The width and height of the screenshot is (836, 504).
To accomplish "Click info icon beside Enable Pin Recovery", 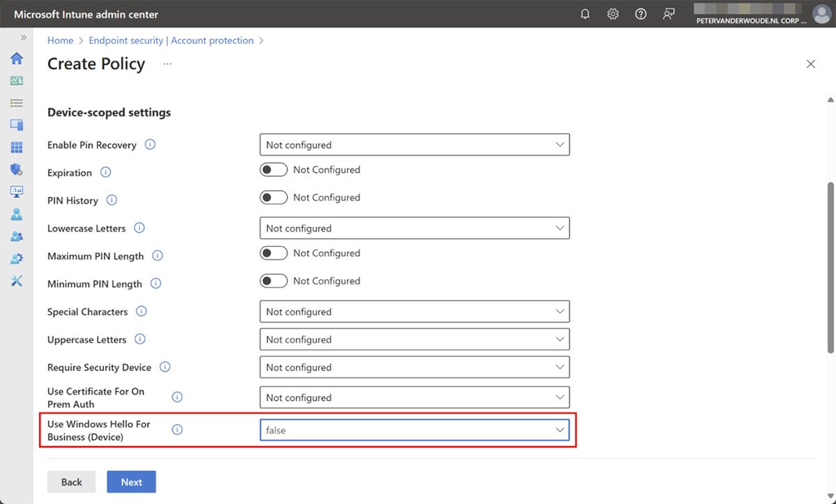I will tap(150, 145).
